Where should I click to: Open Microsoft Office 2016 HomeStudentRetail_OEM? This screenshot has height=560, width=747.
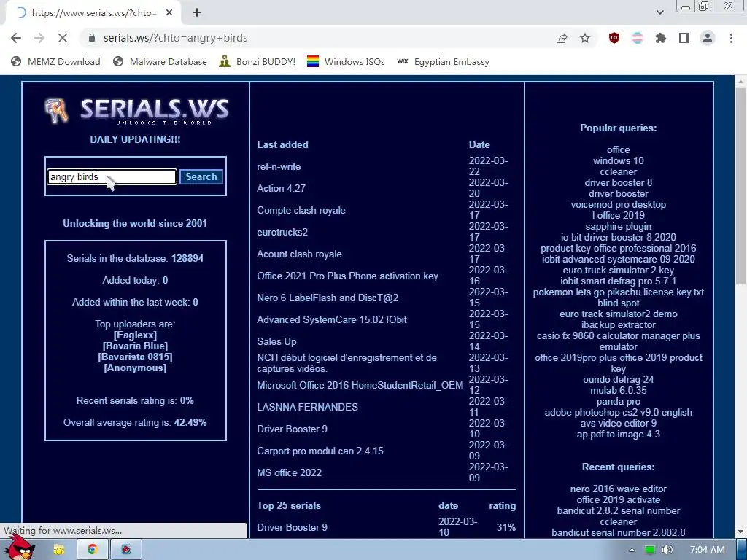pos(360,385)
